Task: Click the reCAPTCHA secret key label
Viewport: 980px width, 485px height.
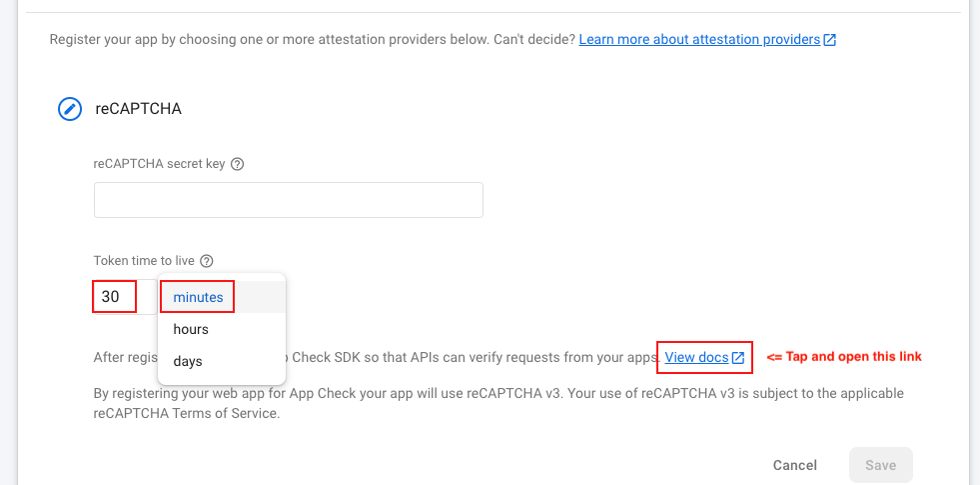Action: (x=159, y=164)
